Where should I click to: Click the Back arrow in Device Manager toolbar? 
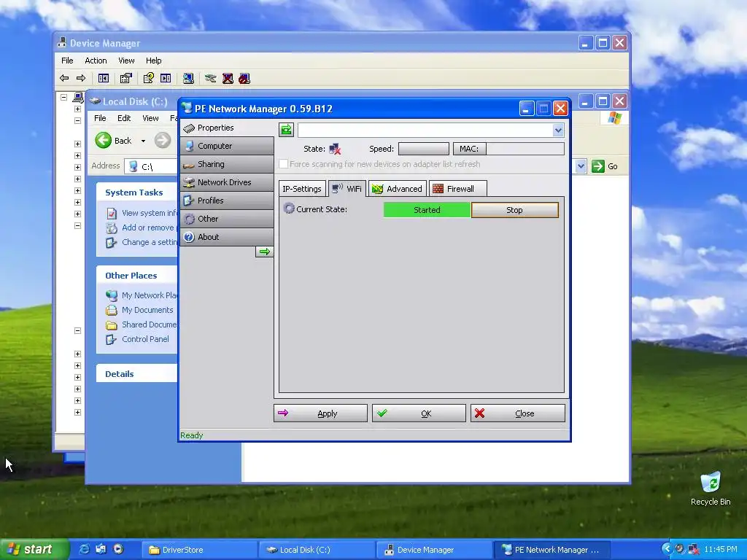click(x=64, y=78)
